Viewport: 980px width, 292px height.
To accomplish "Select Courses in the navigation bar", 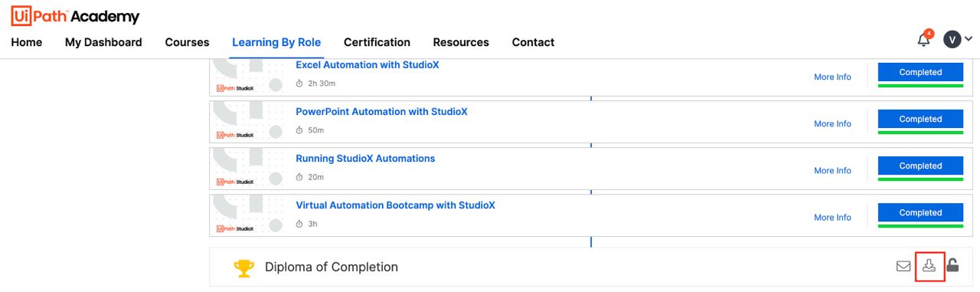I will click(x=187, y=42).
